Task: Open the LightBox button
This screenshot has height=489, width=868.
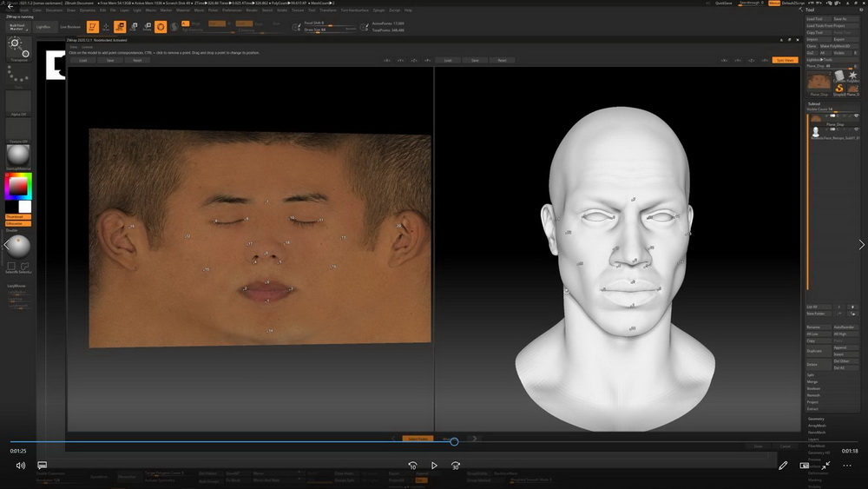Action: pos(43,27)
